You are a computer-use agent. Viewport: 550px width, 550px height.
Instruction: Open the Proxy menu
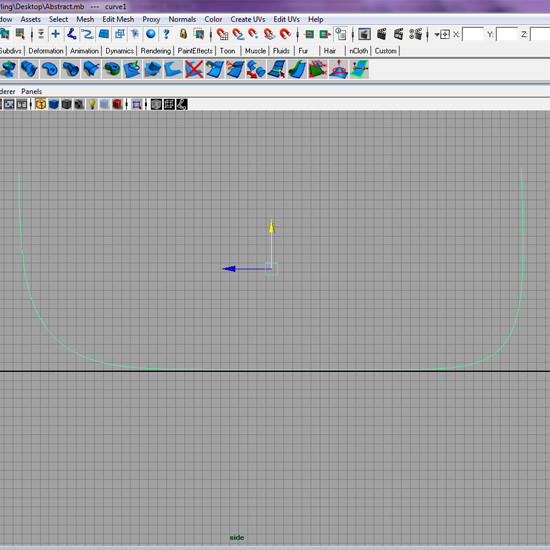pos(151,19)
